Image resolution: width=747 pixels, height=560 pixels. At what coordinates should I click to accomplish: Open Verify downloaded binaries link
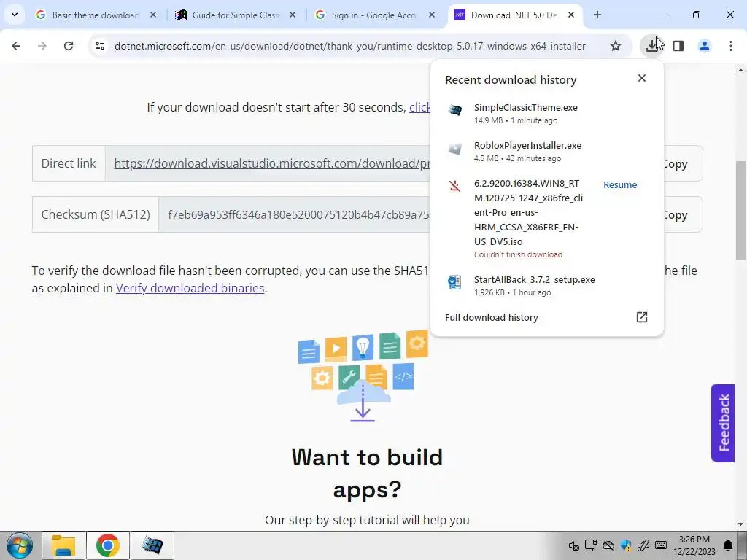pyautogui.click(x=190, y=288)
